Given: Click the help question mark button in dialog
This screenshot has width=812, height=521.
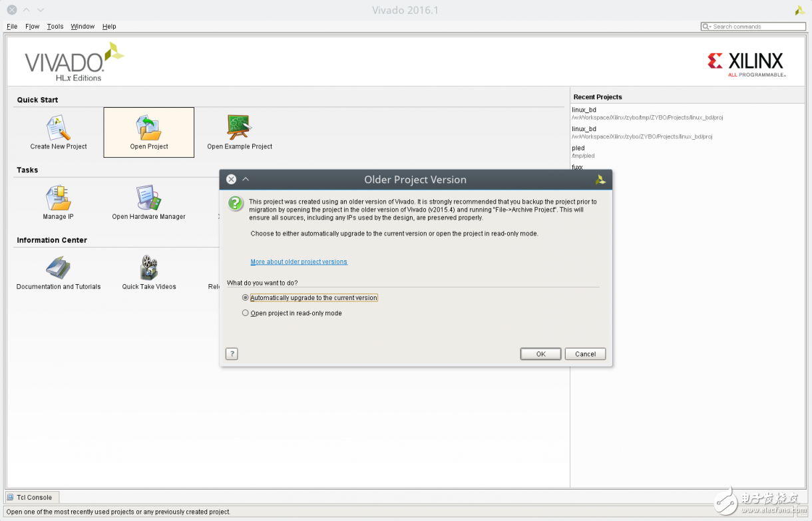Looking at the screenshot, I should [232, 354].
